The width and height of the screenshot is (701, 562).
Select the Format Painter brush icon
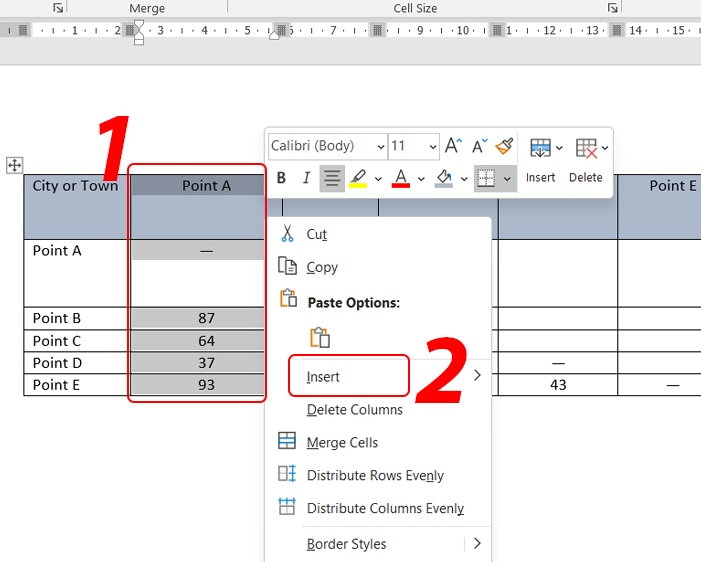504,146
